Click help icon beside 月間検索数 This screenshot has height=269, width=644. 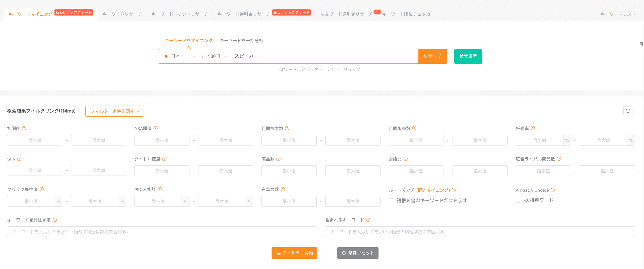click(x=287, y=128)
